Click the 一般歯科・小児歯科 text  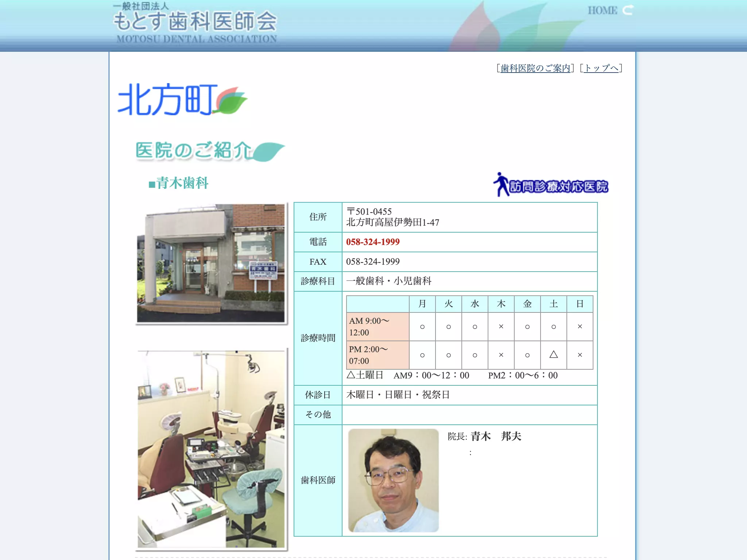point(389,281)
